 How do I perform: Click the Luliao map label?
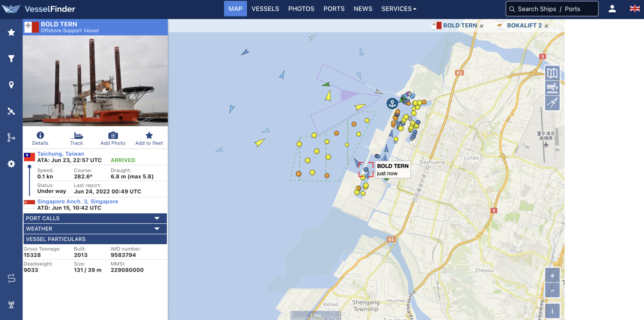471,158
